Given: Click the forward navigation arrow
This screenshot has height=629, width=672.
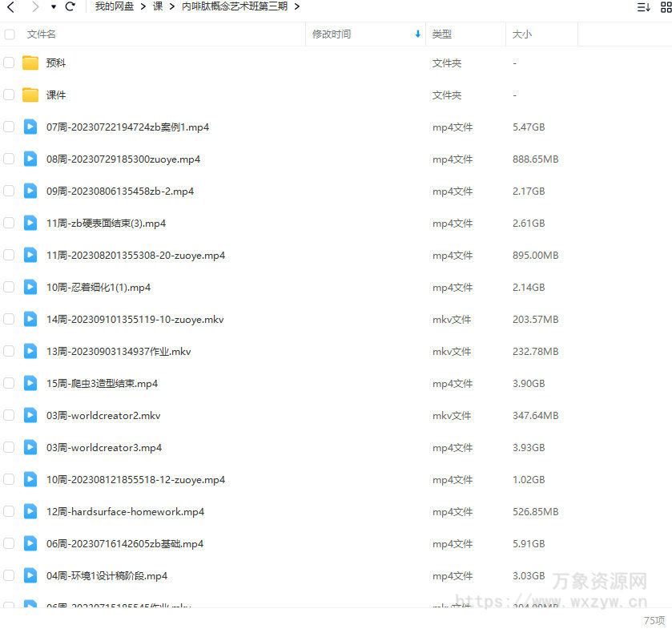Looking at the screenshot, I should tap(34, 6).
